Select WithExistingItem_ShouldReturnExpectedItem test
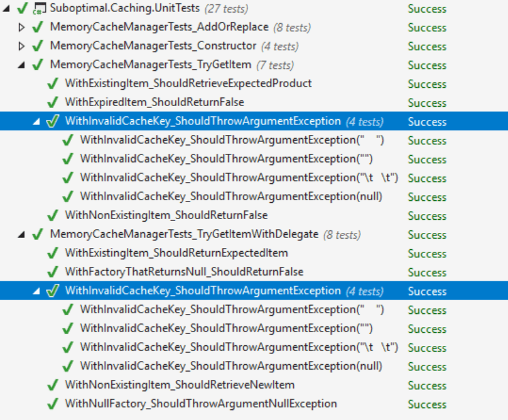 [x=176, y=253]
